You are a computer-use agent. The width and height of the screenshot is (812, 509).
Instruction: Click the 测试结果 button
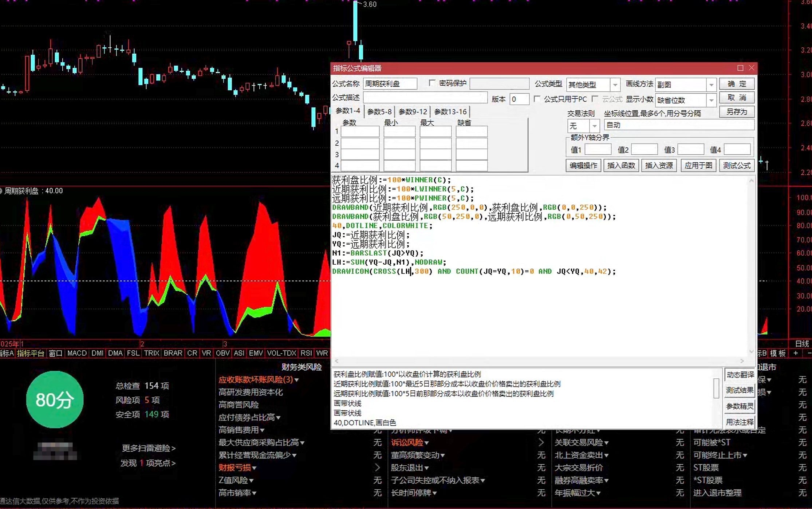click(x=740, y=391)
